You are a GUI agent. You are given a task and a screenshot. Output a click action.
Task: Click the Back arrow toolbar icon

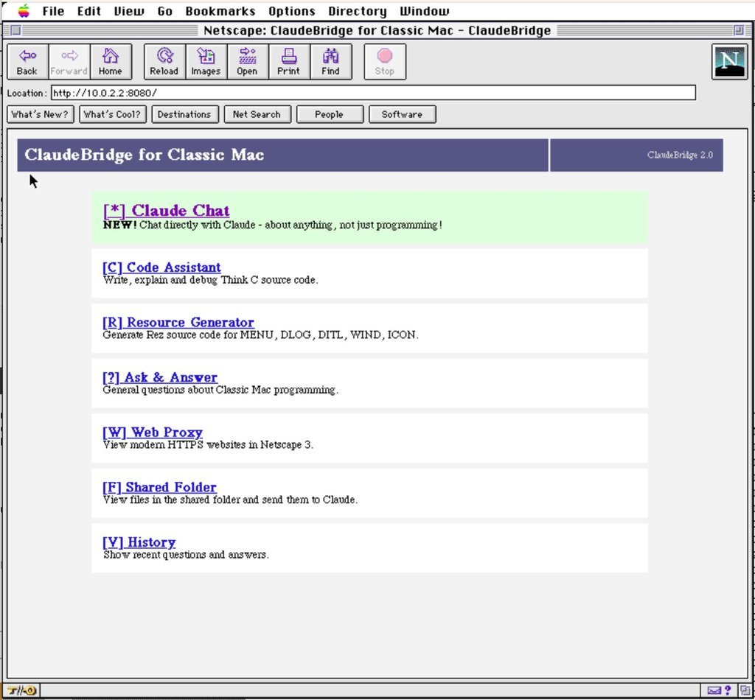[27, 62]
